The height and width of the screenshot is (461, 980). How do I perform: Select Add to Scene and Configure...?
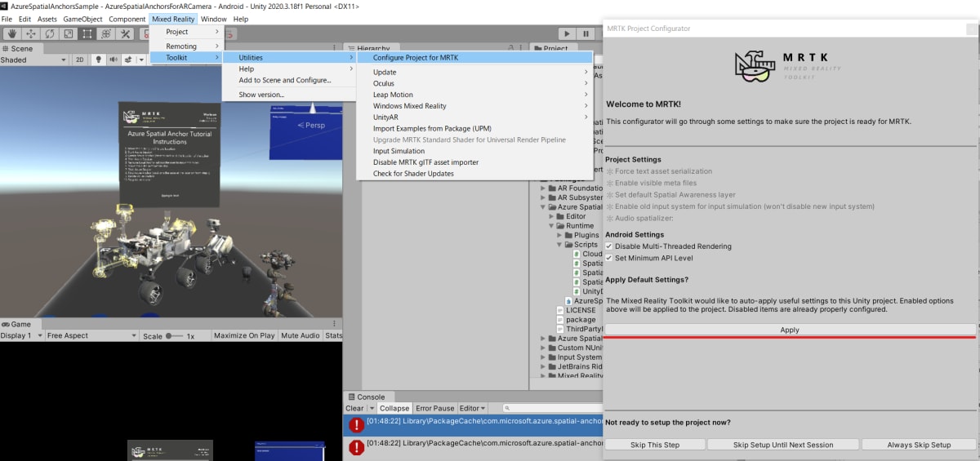click(289, 80)
